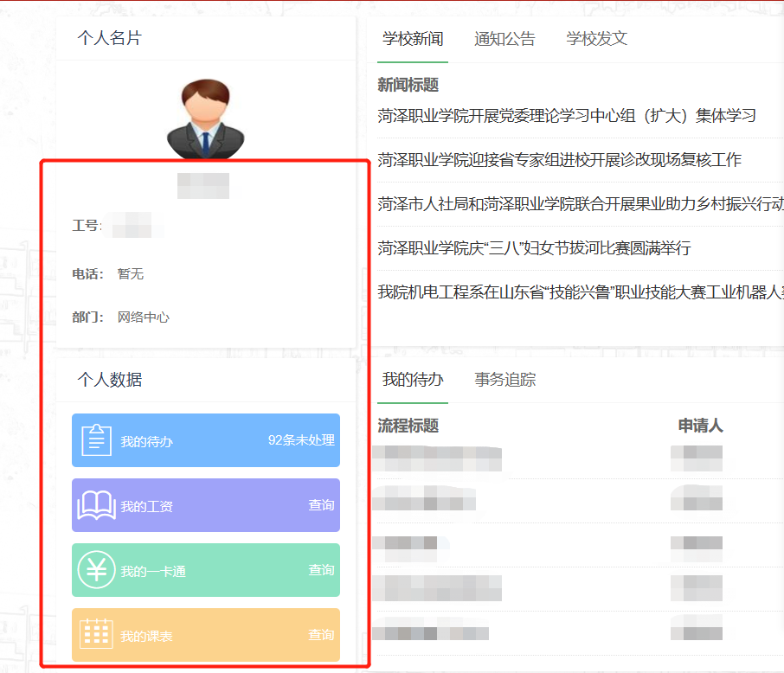Open the 机电工程系 技能兴鲁 大赛 news item
784x673 pixels.
pyautogui.click(x=580, y=292)
